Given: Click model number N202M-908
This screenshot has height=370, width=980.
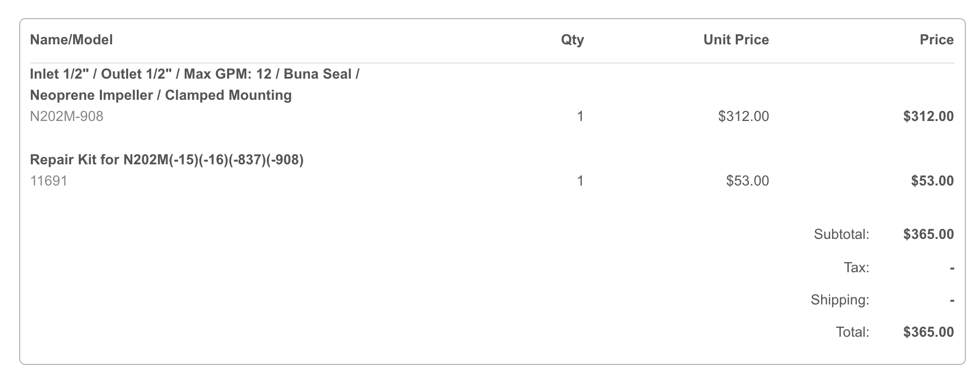Looking at the screenshot, I should click(x=67, y=116).
